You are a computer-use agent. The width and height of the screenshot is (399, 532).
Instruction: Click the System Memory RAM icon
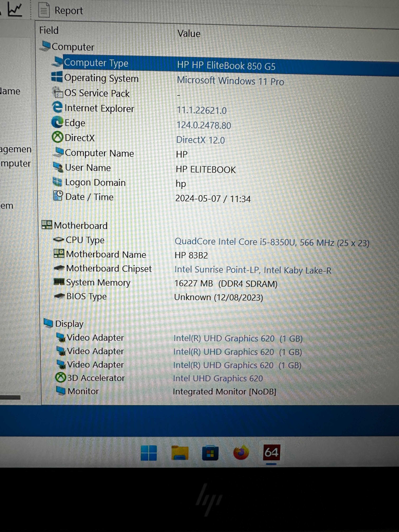(59, 282)
